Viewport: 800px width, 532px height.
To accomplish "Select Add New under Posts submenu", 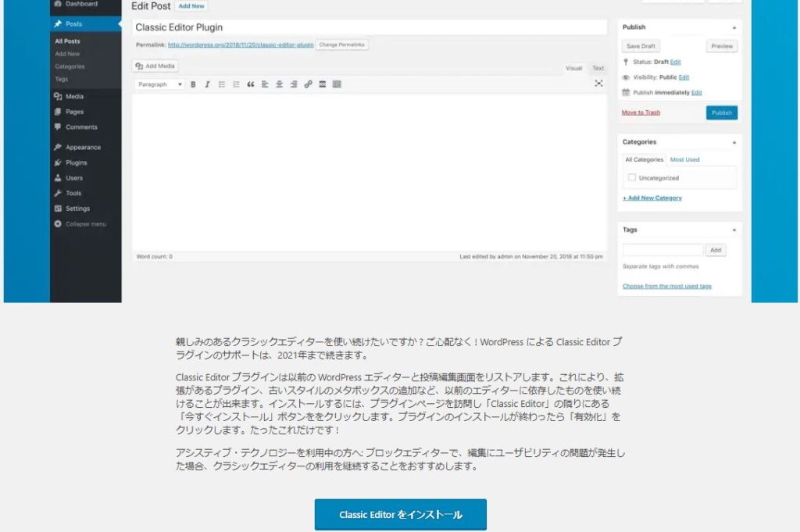I will coord(67,54).
